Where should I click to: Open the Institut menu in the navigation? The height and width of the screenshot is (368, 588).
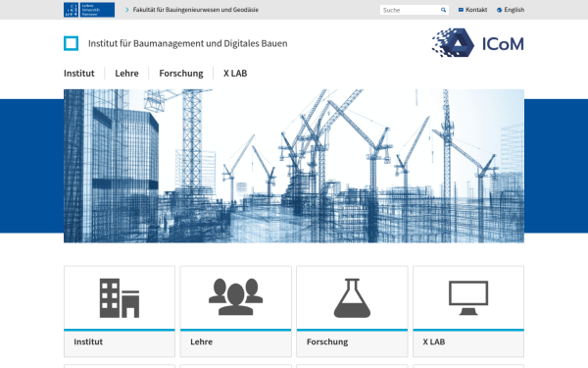79,74
